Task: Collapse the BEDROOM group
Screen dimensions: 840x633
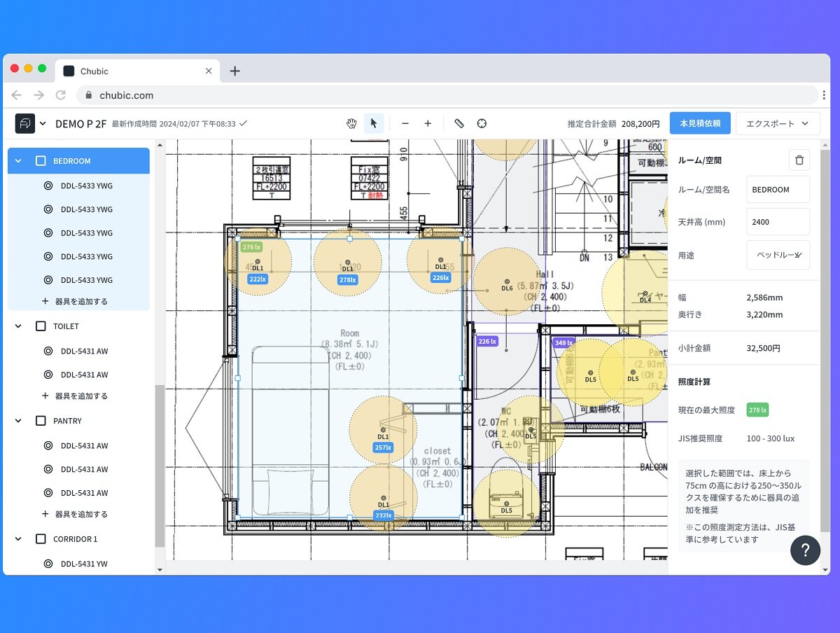Action: tap(18, 160)
